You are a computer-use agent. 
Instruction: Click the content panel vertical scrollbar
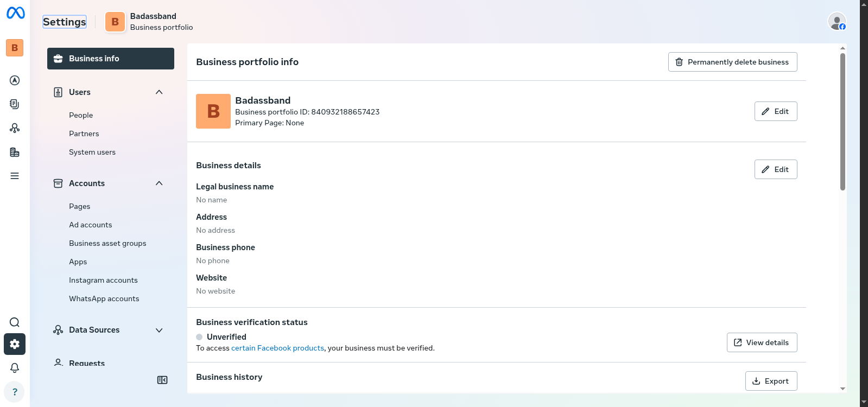point(842,122)
